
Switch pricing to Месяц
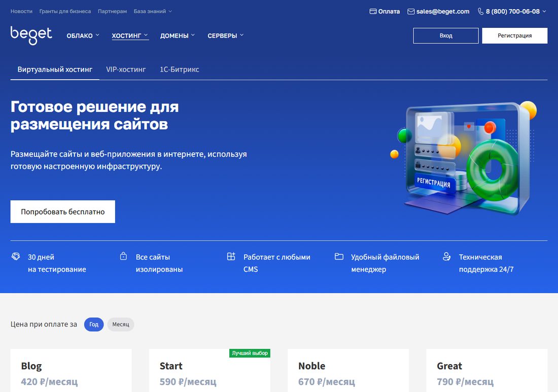coord(121,325)
